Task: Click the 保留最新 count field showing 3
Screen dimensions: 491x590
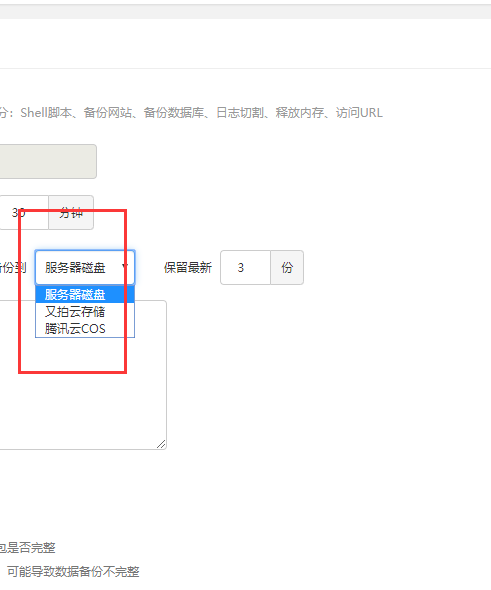Action: 245,268
